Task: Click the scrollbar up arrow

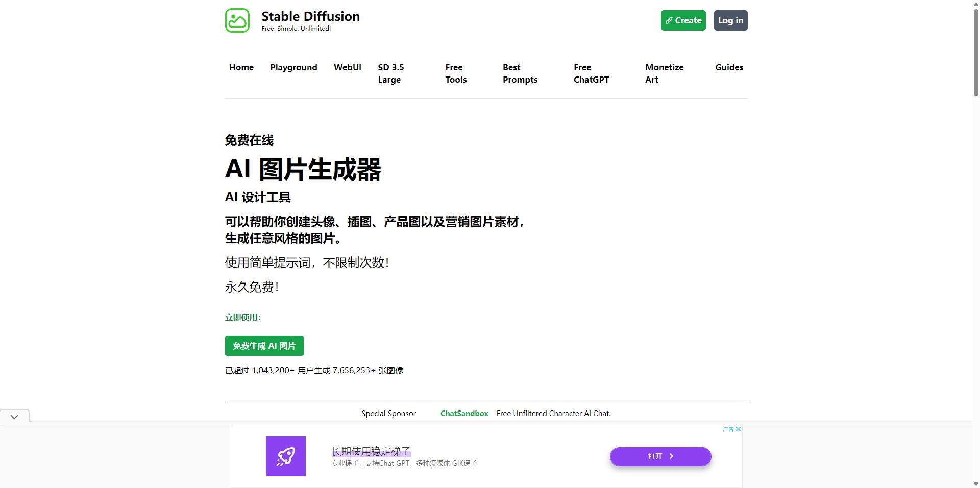Action: click(x=976, y=3)
